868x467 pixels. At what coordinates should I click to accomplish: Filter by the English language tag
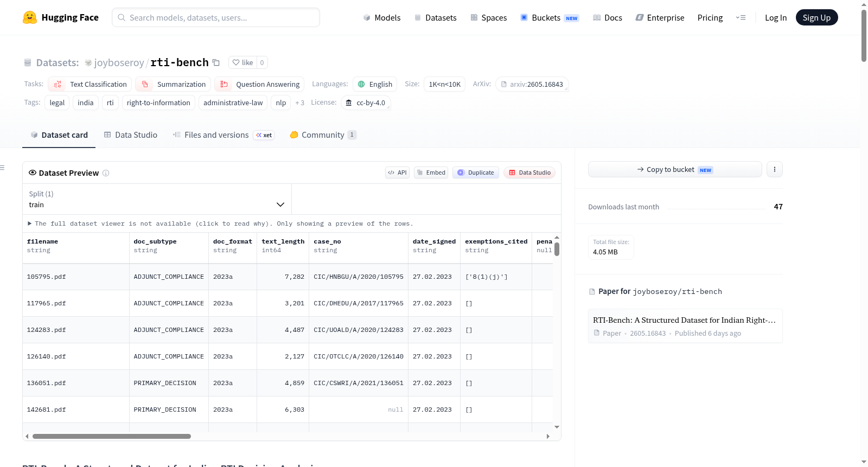pyautogui.click(x=375, y=84)
